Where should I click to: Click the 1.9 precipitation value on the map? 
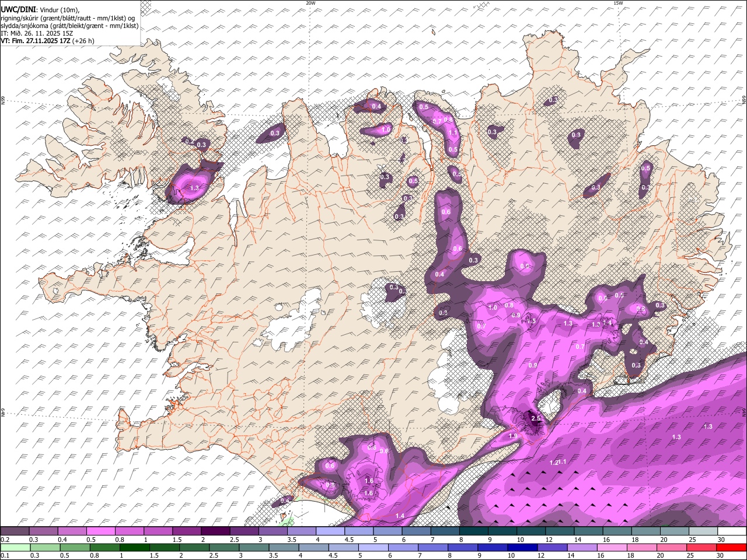click(x=513, y=436)
